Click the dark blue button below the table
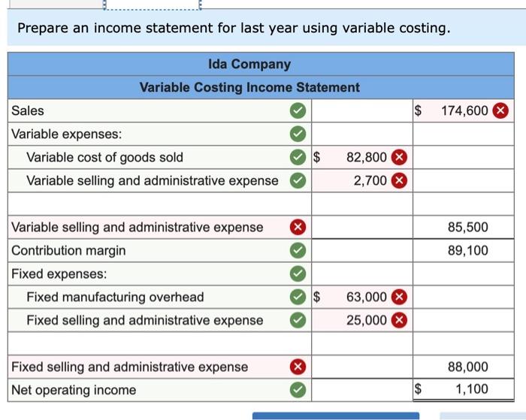 [x=336, y=416]
